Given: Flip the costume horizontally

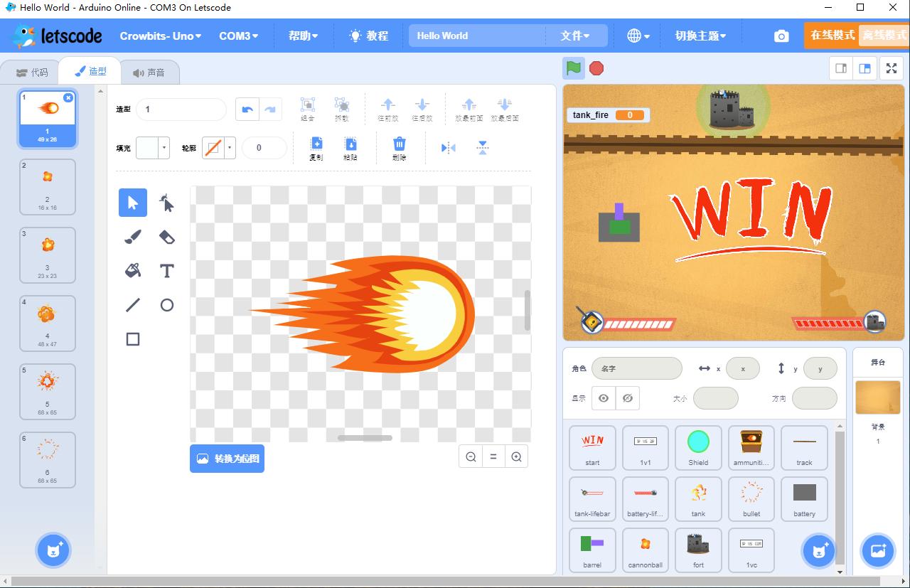Looking at the screenshot, I should click(x=448, y=148).
